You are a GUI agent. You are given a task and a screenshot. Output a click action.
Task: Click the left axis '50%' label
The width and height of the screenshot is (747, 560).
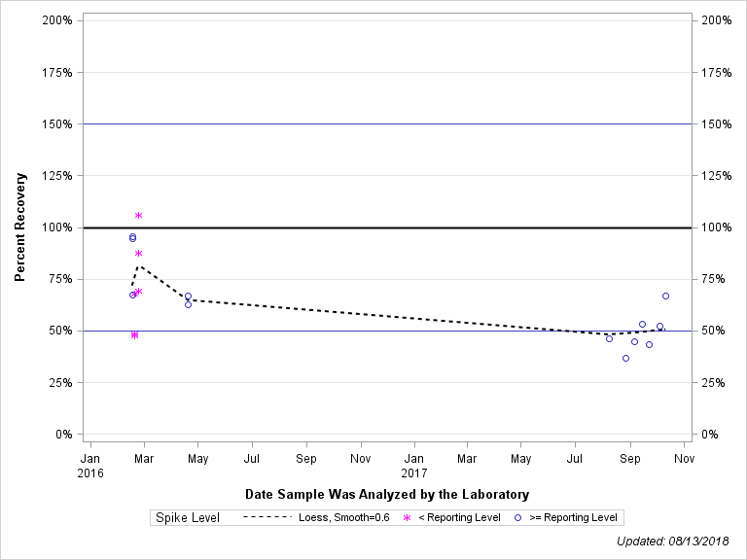(x=60, y=331)
